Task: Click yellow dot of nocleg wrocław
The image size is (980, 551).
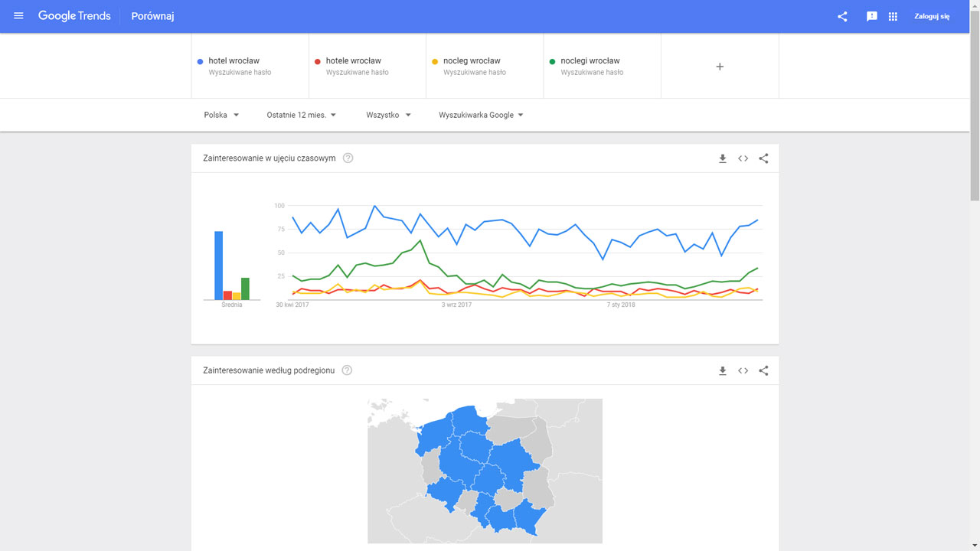Action: coord(435,60)
